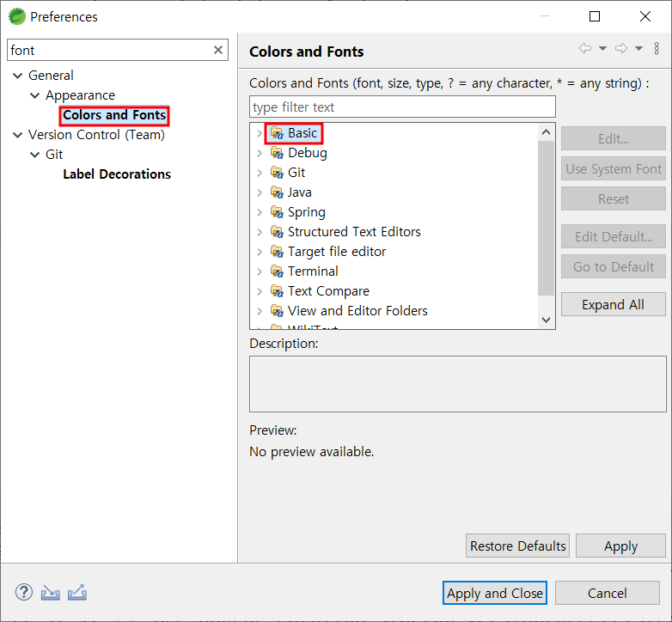Click the Spring folder icon
The height and width of the screenshot is (622, 672).
click(277, 212)
